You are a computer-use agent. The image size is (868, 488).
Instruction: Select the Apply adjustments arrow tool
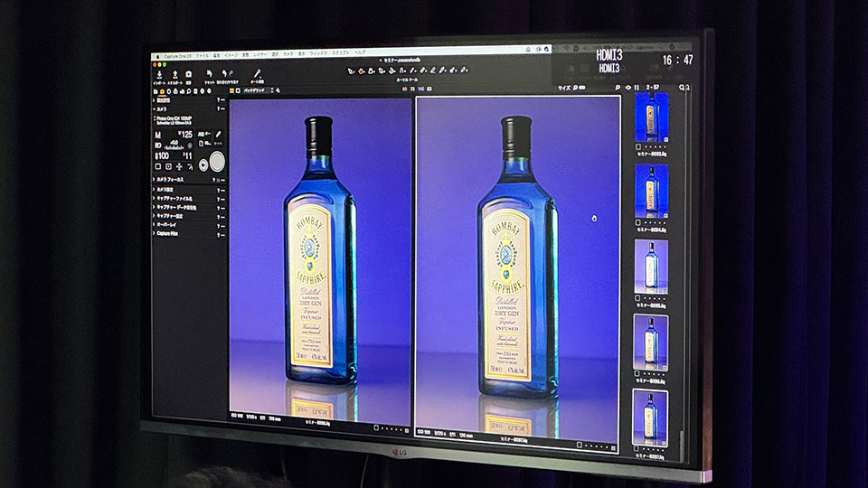click(x=453, y=70)
